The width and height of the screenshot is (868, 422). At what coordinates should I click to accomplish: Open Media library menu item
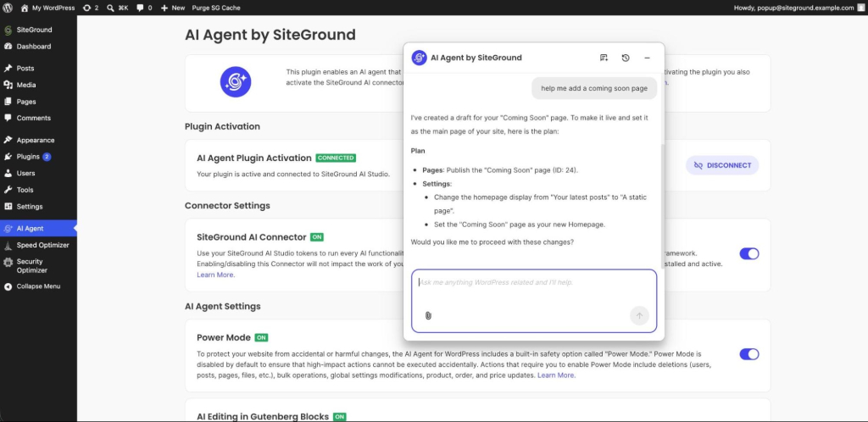coord(38,86)
